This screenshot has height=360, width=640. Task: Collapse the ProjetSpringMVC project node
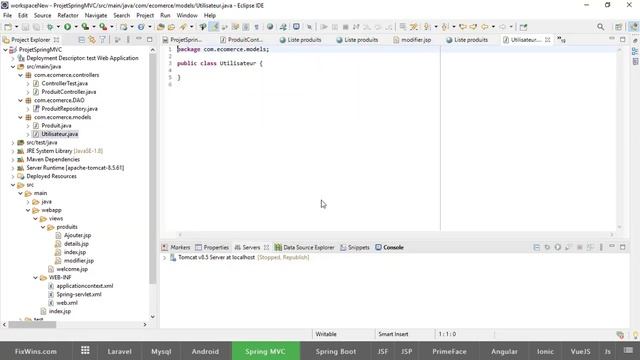5,50
